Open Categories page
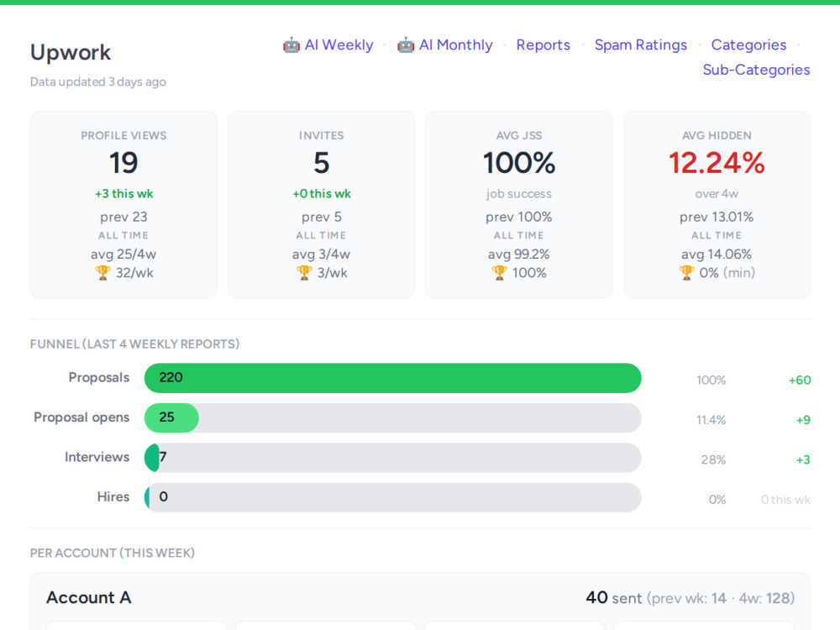The width and height of the screenshot is (840, 630). tap(748, 45)
